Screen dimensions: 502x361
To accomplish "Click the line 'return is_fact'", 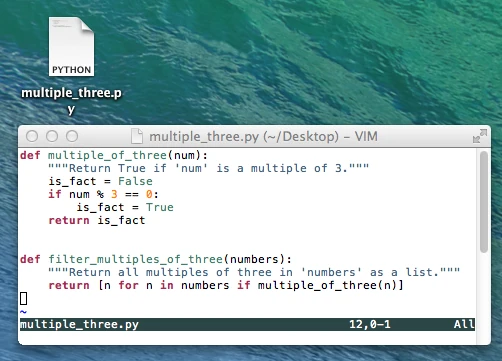I will click(97, 220).
